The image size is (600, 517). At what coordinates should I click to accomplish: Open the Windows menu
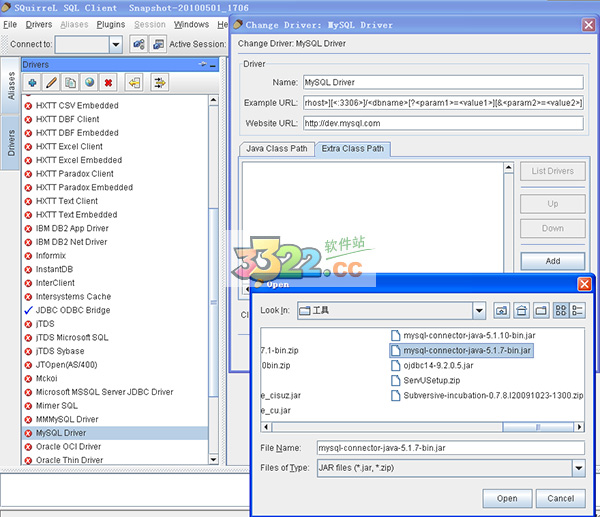point(191,24)
